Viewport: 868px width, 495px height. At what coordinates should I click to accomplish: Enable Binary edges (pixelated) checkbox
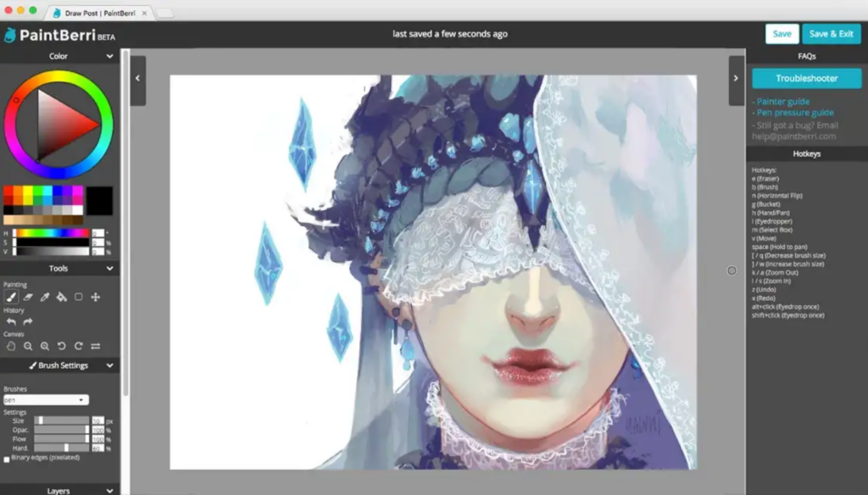(7, 459)
